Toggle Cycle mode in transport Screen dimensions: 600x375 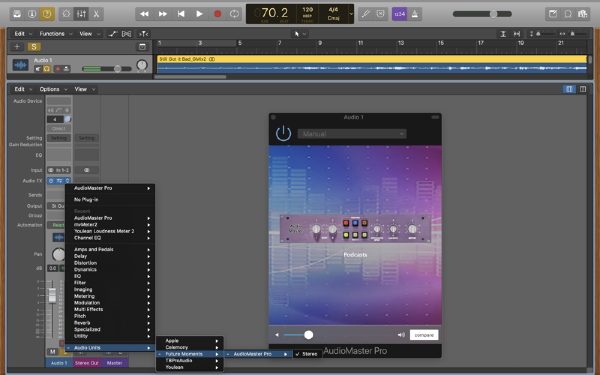(234, 14)
